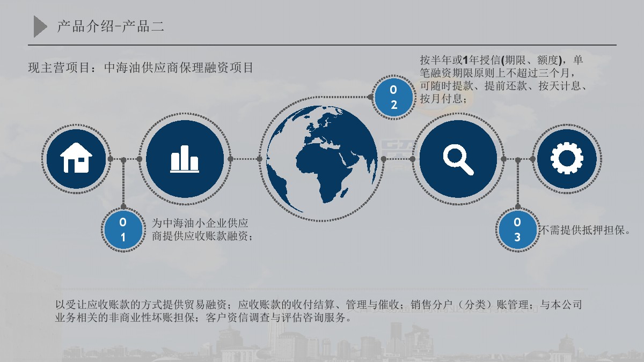Click the blue circle numbered 03
This screenshot has height=362, width=644.
[517, 230]
